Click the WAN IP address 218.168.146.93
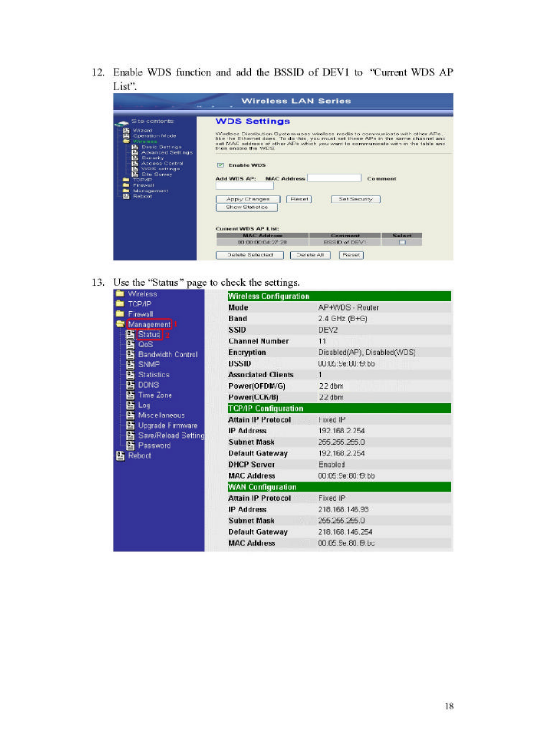The image size is (536, 756). click(343, 510)
